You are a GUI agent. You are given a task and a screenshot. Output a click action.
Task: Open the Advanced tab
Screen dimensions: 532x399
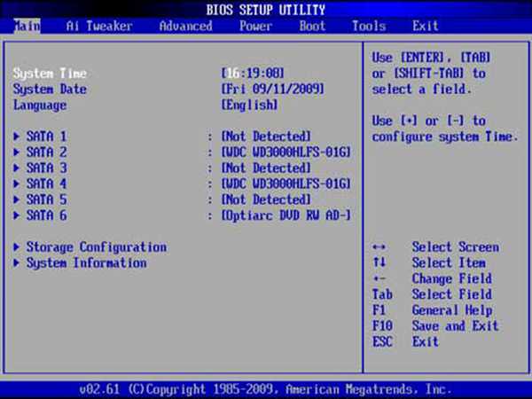coord(186,26)
